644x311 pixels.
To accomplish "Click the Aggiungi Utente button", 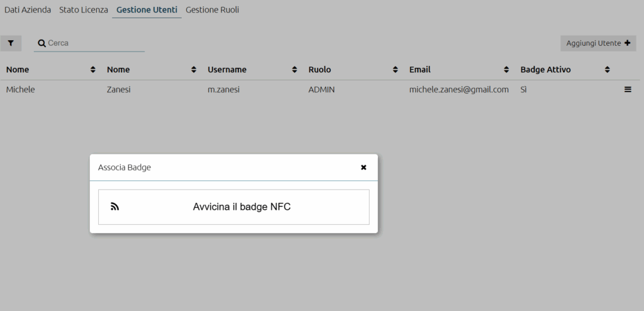I will [x=598, y=43].
